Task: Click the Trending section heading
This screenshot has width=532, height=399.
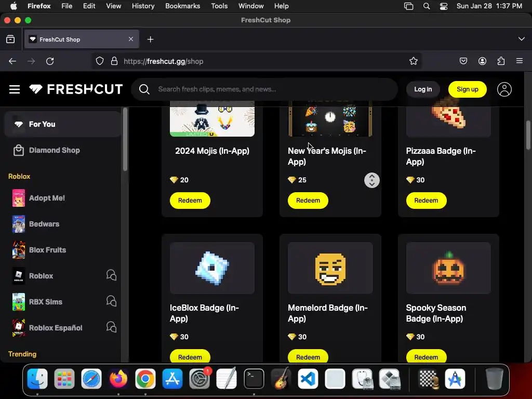Action: [x=22, y=354]
